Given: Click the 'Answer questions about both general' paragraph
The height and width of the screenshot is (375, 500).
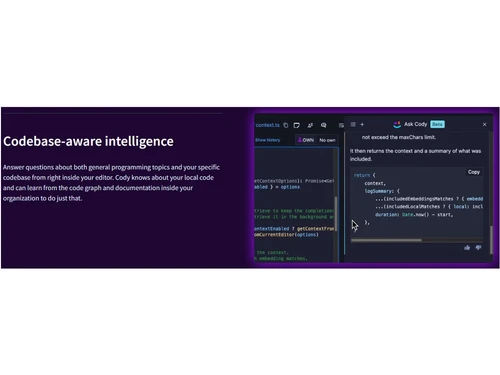Looking at the screenshot, I should coord(111,183).
